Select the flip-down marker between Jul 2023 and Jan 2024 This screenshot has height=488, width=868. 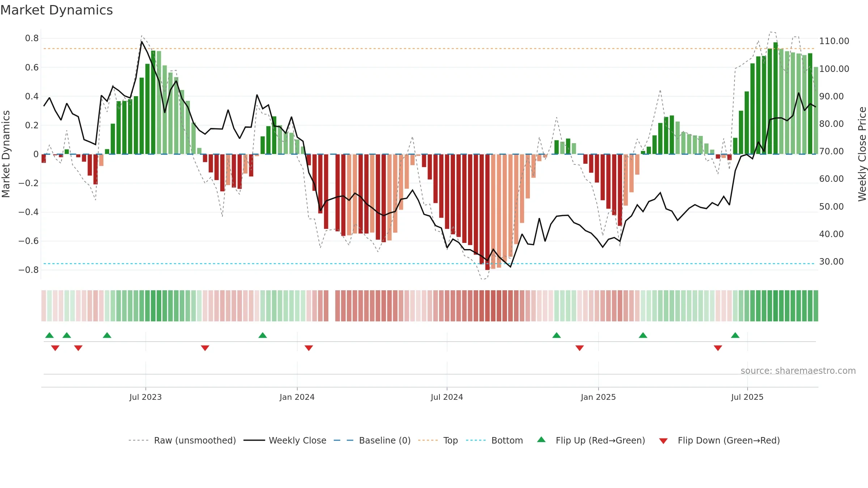(x=205, y=348)
